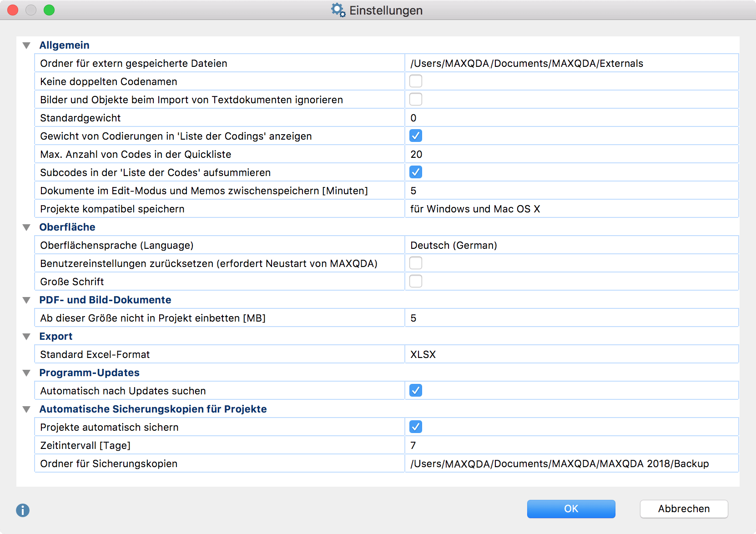756x534 pixels.
Task: Open the info icon at bottom left
Action: pos(22,510)
